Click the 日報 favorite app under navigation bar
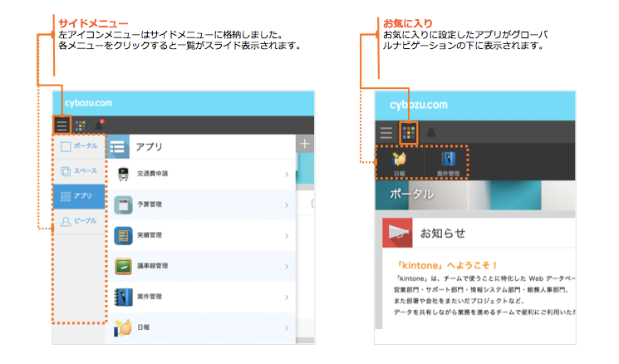The width and height of the screenshot is (619, 364). point(400,163)
